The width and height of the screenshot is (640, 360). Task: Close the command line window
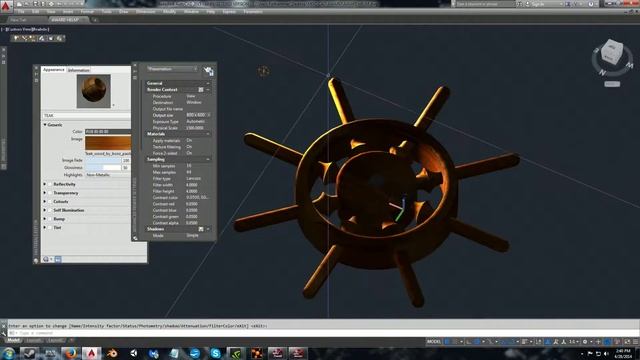pos(4,326)
